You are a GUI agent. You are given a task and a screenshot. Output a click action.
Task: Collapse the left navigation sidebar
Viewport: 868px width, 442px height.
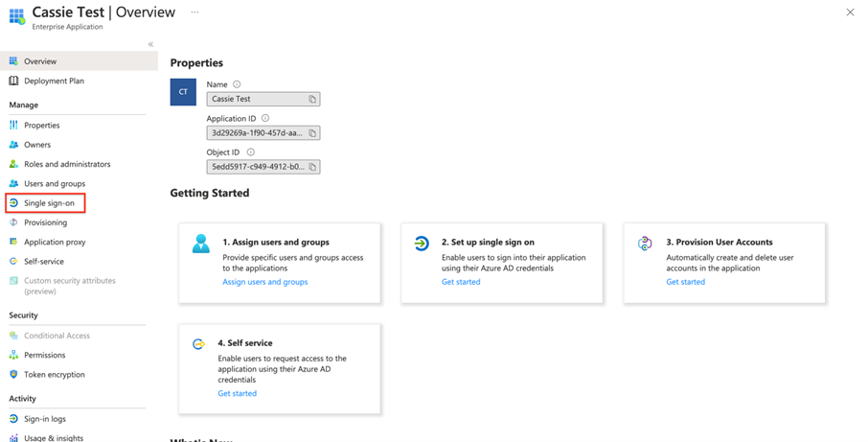tap(150, 44)
